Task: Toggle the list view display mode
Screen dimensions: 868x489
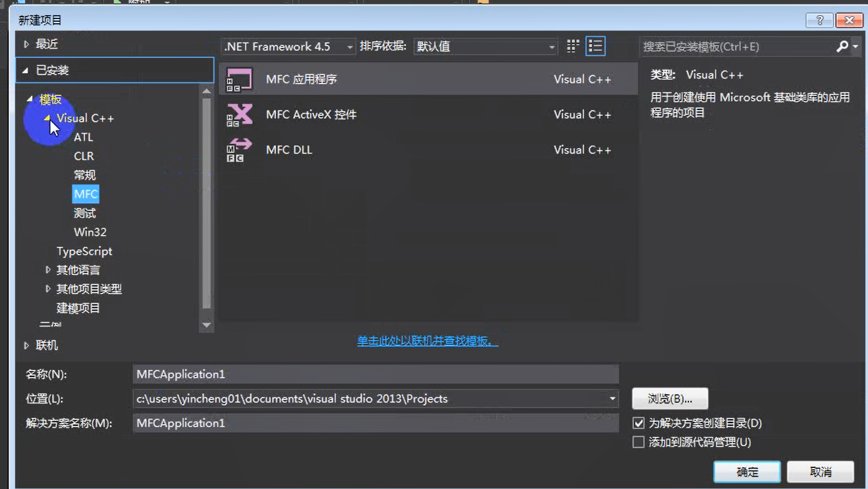Action: [x=595, y=45]
